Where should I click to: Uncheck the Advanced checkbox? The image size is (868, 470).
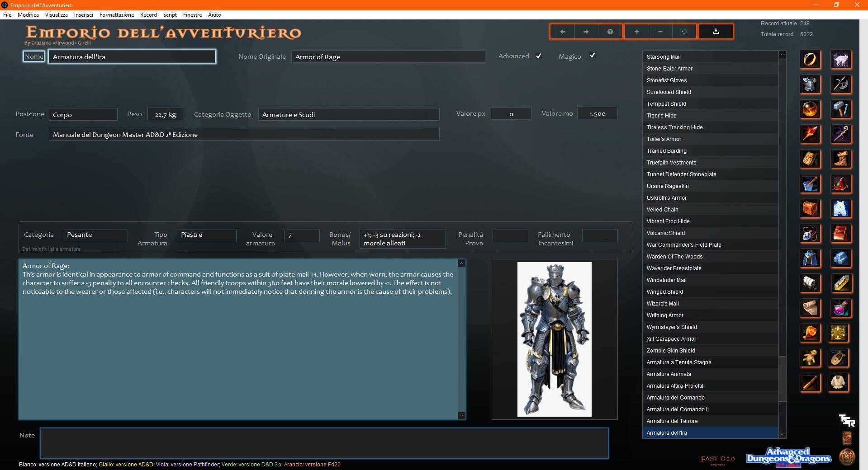(x=538, y=56)
